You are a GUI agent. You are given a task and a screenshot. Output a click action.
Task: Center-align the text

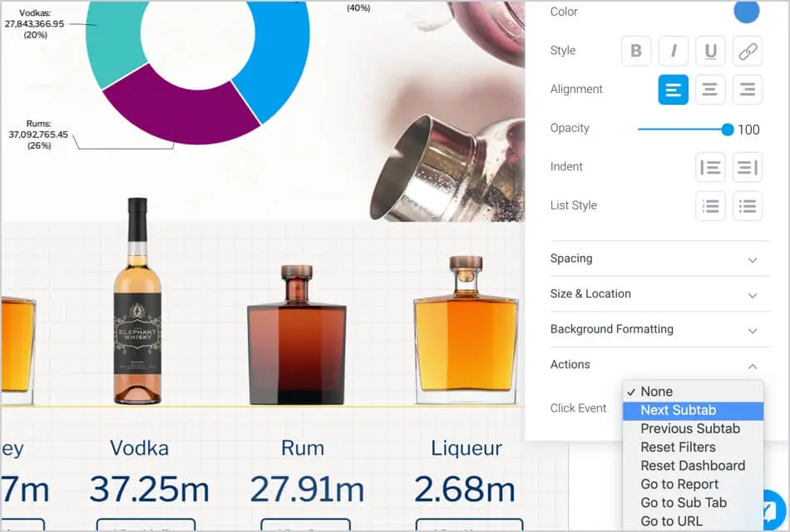[710, 90]
